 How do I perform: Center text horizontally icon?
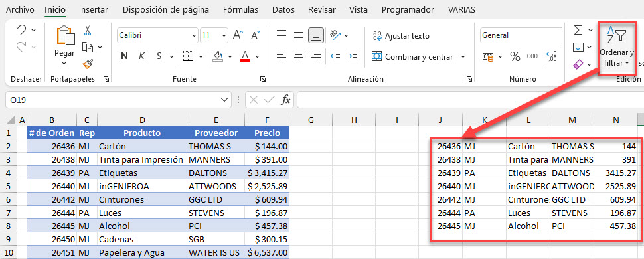(x=299, y=56)
